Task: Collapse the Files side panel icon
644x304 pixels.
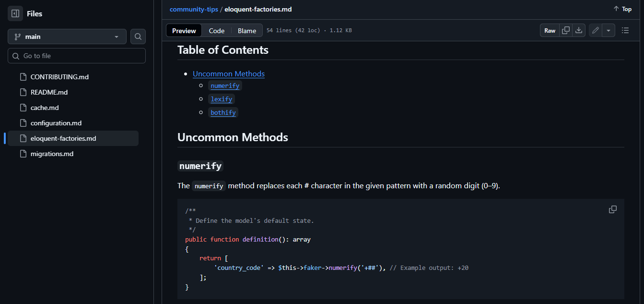Action: click(x=15, y=14)
